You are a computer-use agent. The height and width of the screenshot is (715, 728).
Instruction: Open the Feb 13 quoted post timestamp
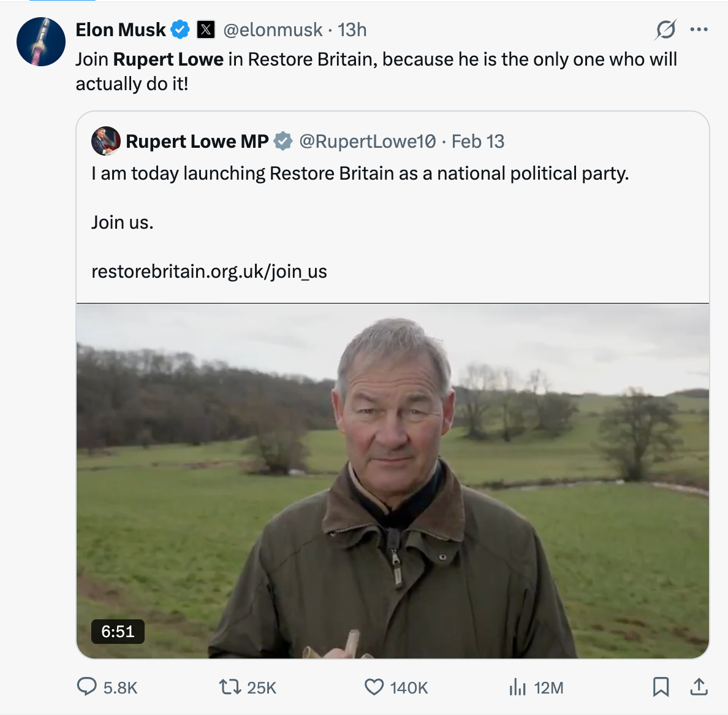(x=478, y=141)
